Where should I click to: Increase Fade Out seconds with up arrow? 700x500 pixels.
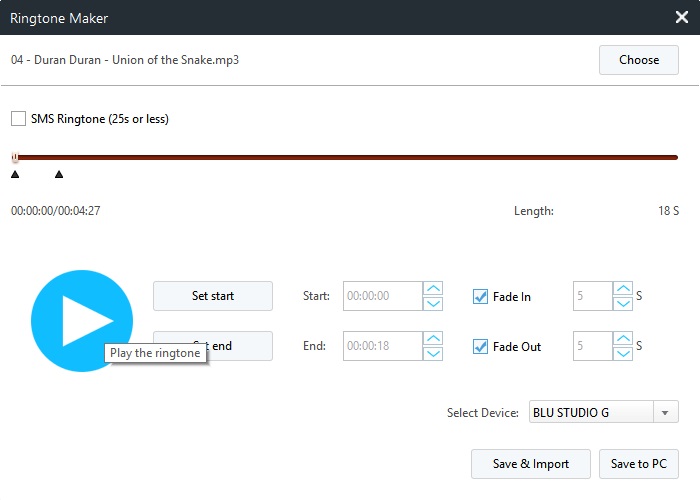[622, 340]
